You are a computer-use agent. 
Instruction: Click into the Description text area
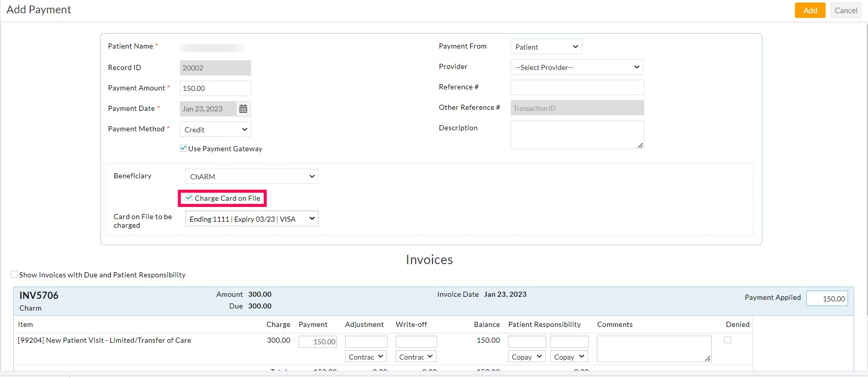tap(577, 135)
